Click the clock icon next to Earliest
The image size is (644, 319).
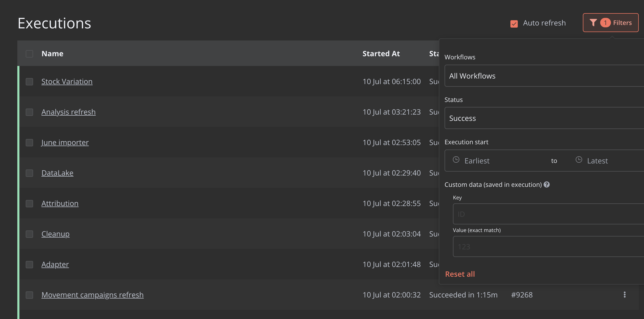coord(456,160)
